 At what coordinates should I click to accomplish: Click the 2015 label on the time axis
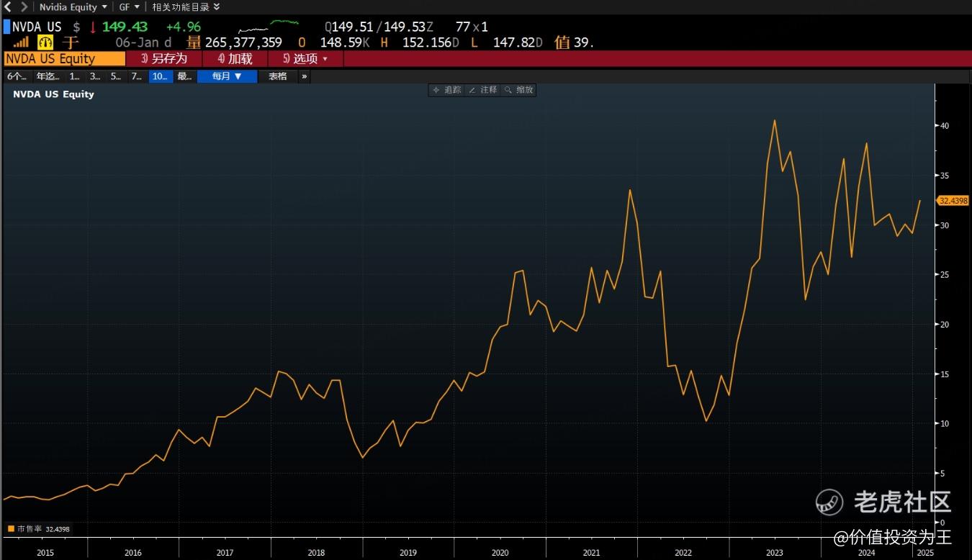[45, 553]
